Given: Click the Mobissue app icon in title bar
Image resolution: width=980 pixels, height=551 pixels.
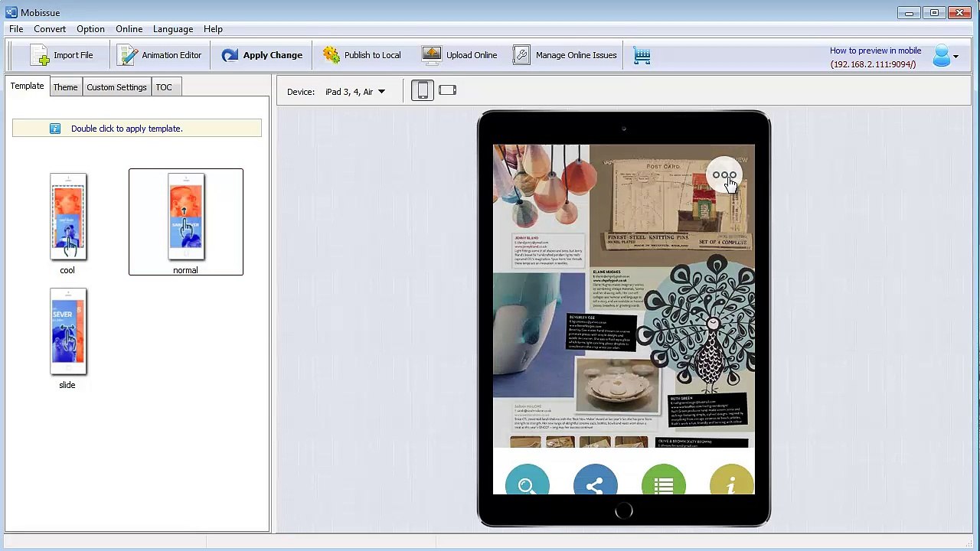Looking at the screenshot, I should tap(11, 12).
